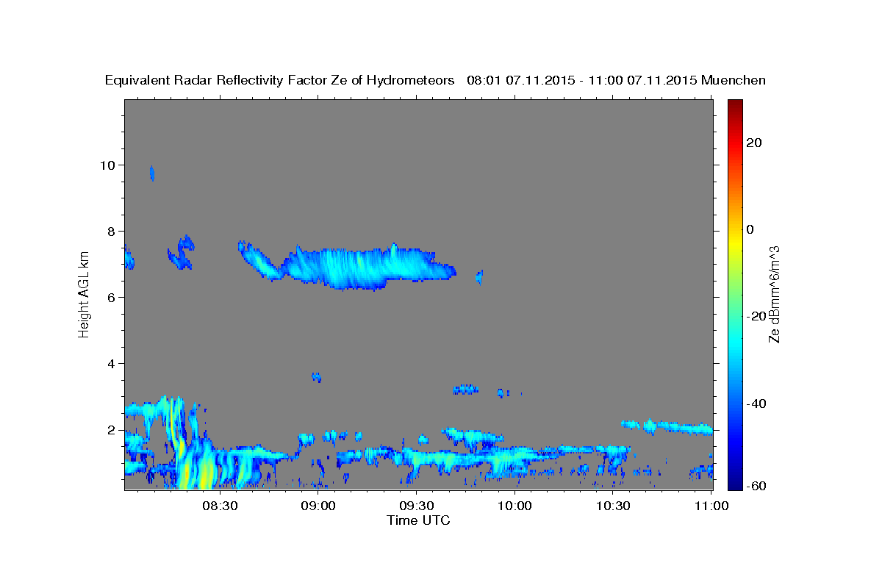Click the colorbar value -20

tap(756, 316)
